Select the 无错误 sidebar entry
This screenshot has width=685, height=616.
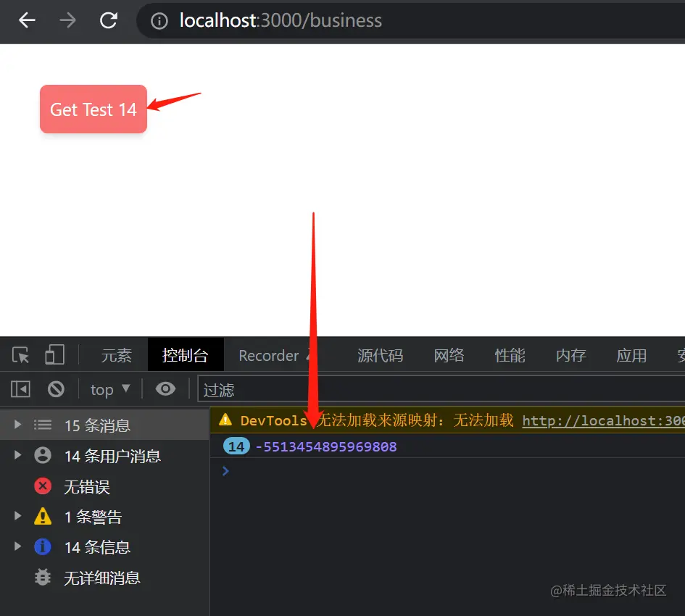105,486
